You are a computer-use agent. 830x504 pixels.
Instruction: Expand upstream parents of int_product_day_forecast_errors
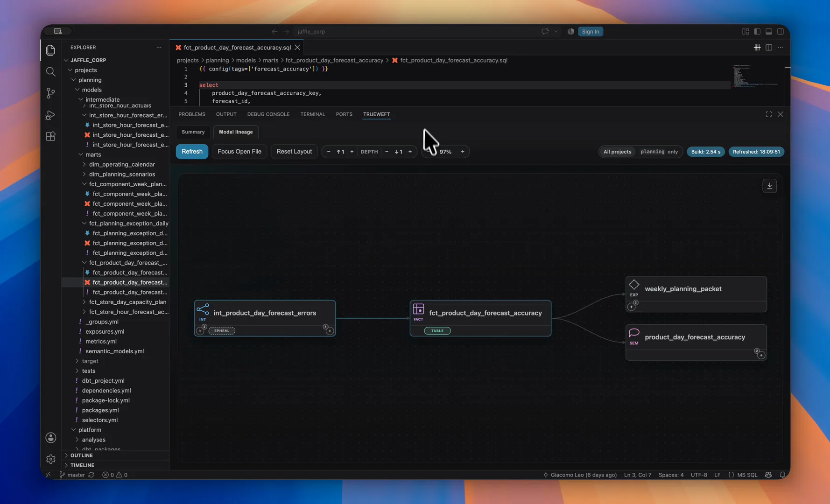coord(200,331)
